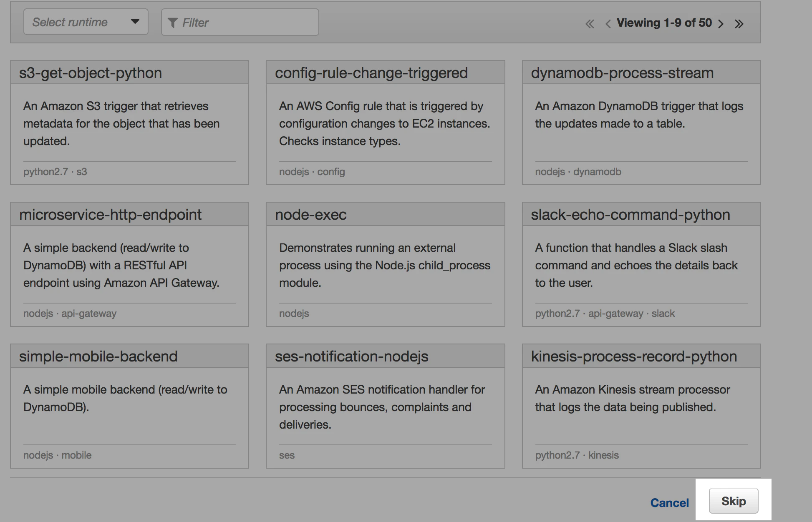The image size is (812, 522).
Task: Go to the previous page of blueprints
Action: tap(608, 24)
